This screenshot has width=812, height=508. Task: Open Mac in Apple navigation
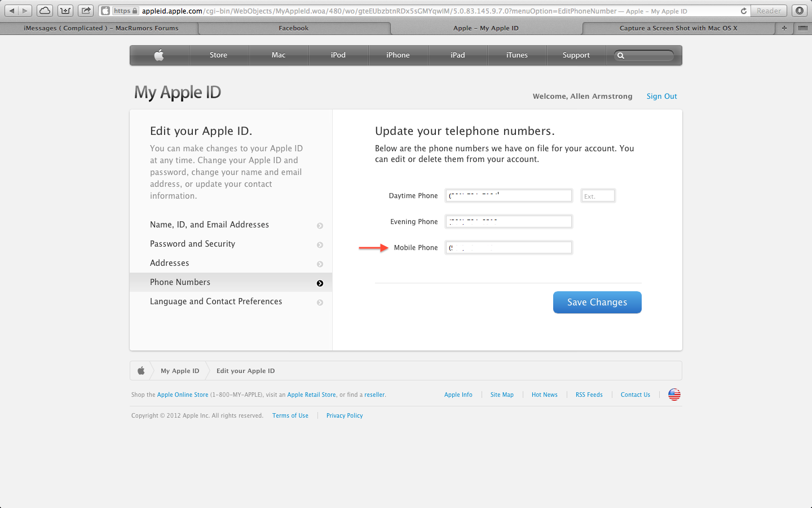pos(279,55)
